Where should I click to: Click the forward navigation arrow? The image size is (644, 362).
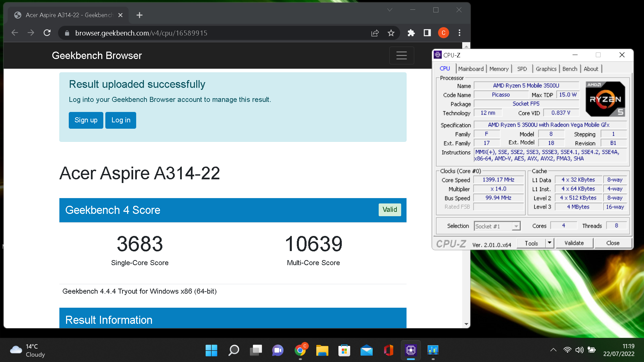click(x=31, y=33)
